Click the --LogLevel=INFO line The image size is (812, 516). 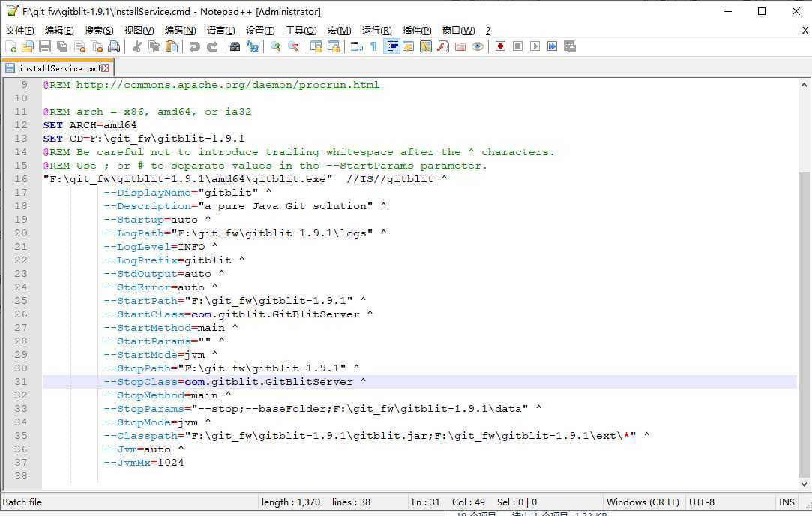coord(160,247)
